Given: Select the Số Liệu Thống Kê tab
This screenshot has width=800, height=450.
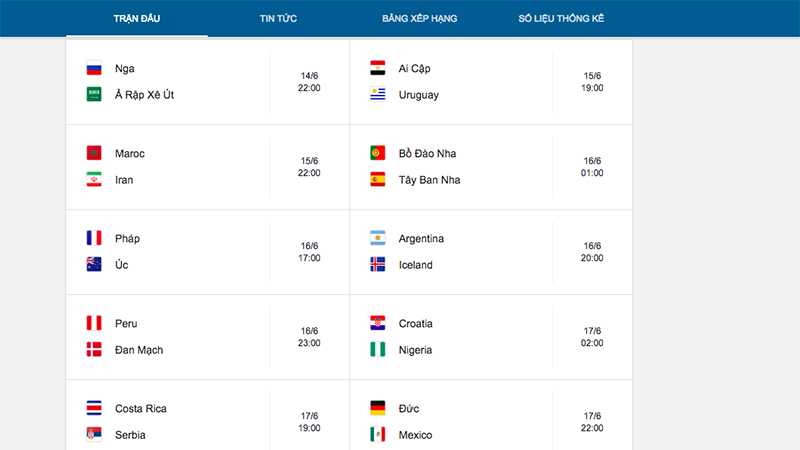Looking at the screenshot, I should [x=561, y=19].
